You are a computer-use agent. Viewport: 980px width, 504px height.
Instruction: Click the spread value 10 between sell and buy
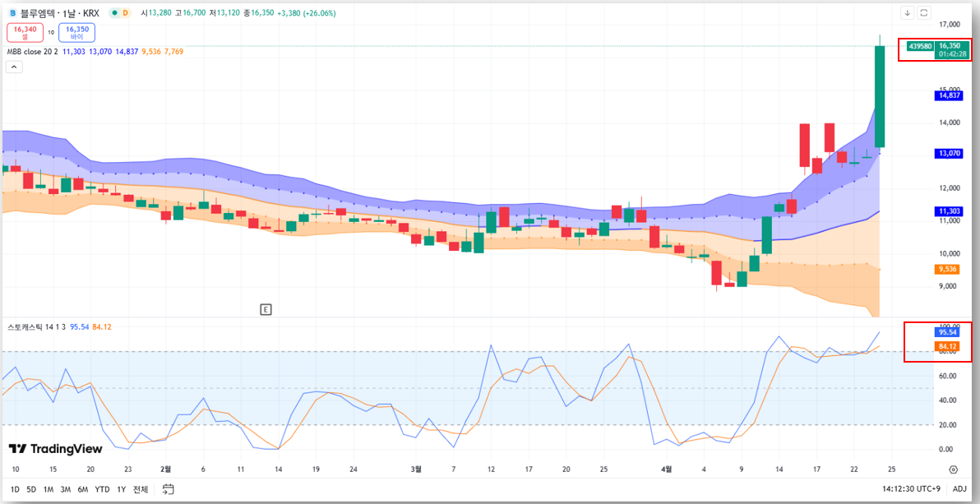pos(51,33)
